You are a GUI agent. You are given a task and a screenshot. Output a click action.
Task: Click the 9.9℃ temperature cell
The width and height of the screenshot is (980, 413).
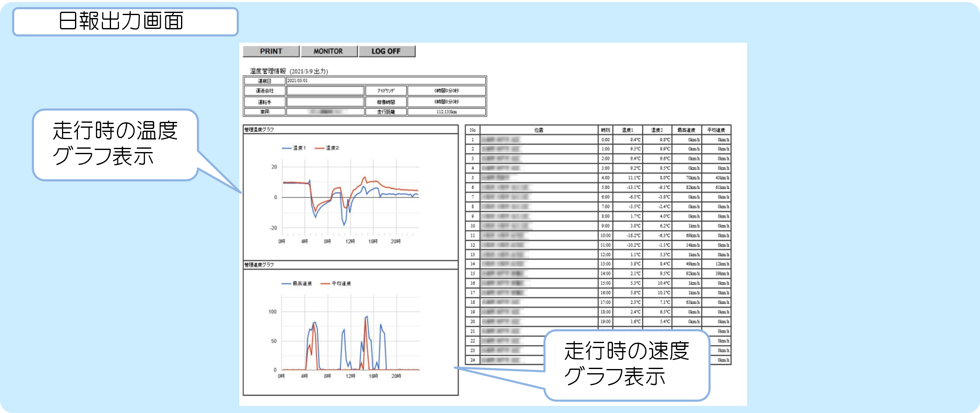pos(657,149)
